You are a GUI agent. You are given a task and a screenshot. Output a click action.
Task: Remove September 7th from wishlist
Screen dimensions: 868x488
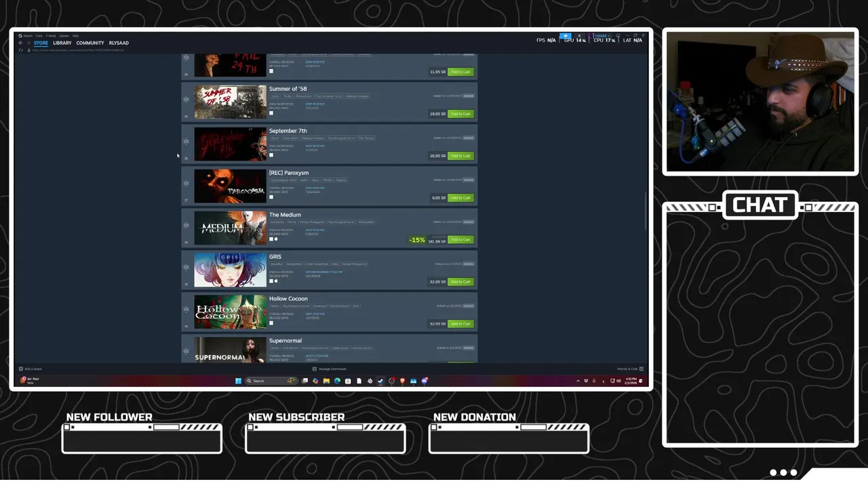pos(469,138)
